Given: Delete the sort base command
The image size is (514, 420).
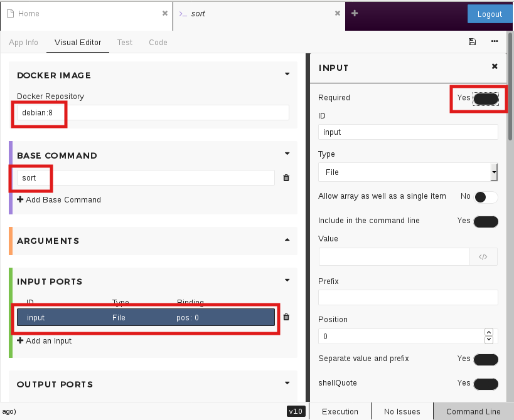Looking at the screenshot, I should tap(286, 178).
